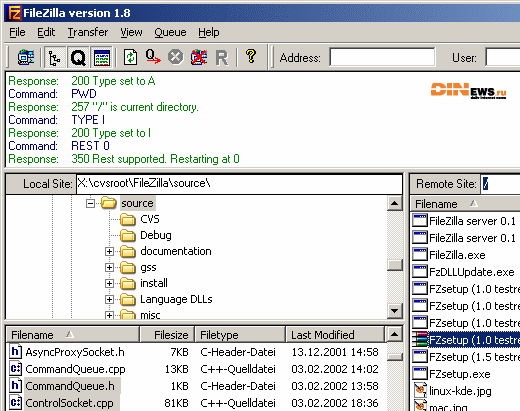Click C-Header-Datei type of AsyncProxySocket.h
Screen dimensions: 520x411
[238, 352]
